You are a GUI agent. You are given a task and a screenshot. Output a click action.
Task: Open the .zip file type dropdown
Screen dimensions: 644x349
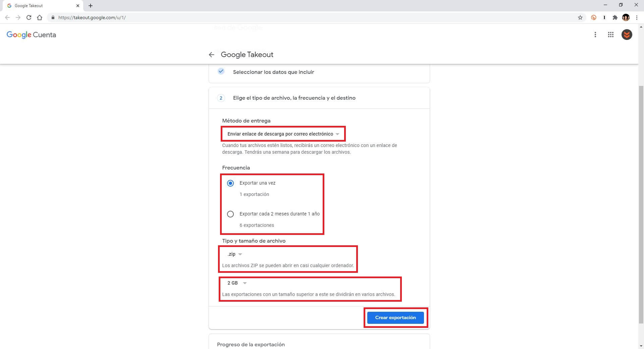[234, 254]
